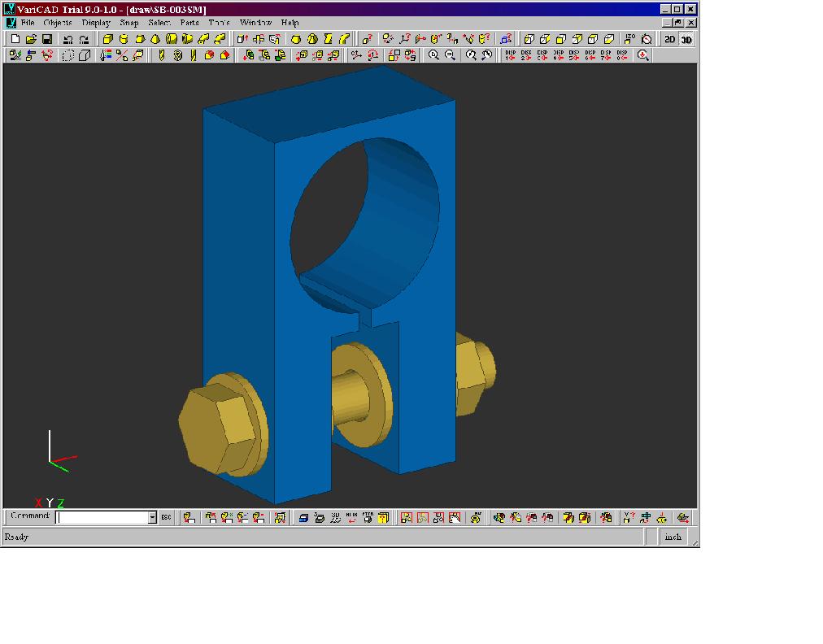Save drawing using the floppy disk icon
823x644 pixels.
(x=47, y=39)
